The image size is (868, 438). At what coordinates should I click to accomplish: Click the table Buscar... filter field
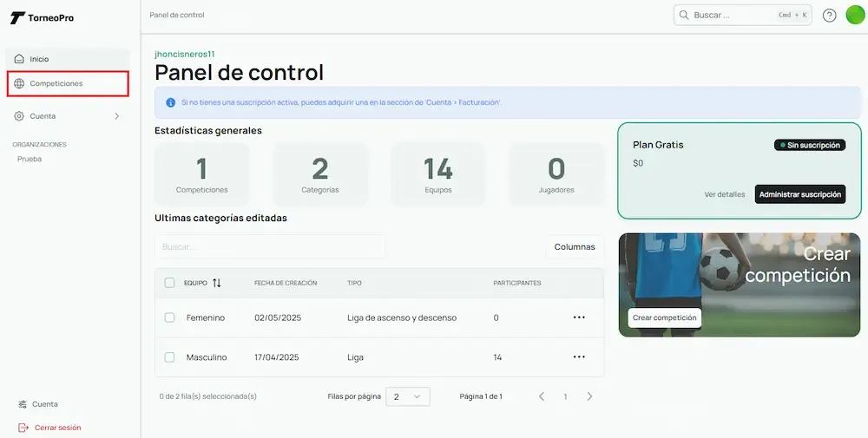coord(270,246)
